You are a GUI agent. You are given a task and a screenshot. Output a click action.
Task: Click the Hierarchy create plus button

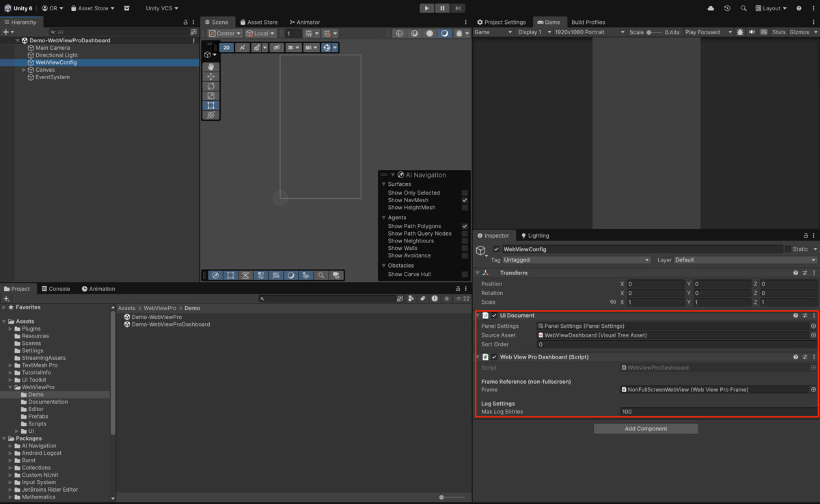(x=8, y=32)
